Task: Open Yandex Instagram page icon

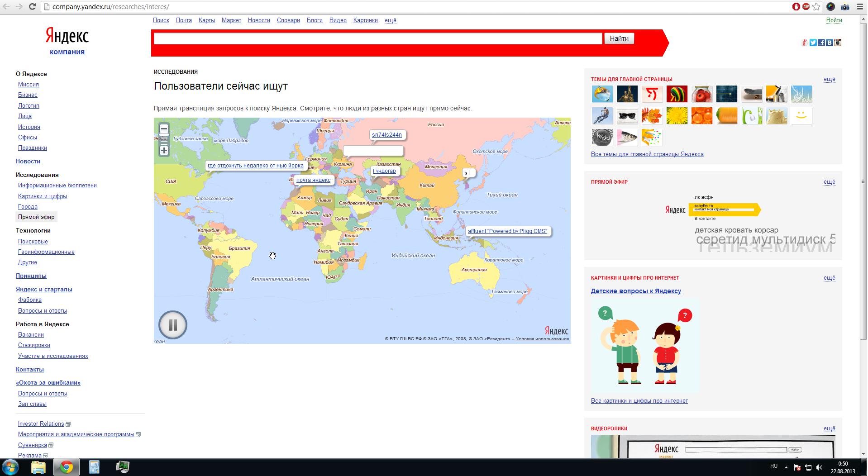Action: 838,43
